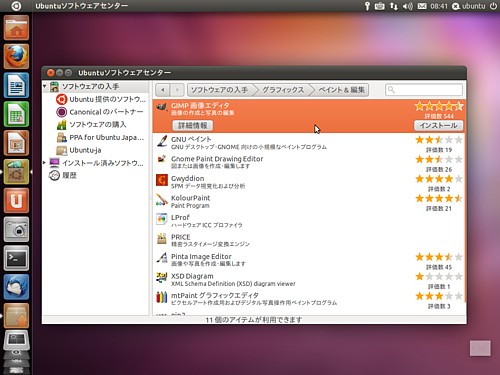This screenshot has height=375, width=500.
Task: Launch the camera screenshot tool icon
Action: pyautogui.click(x=16, y=229)
